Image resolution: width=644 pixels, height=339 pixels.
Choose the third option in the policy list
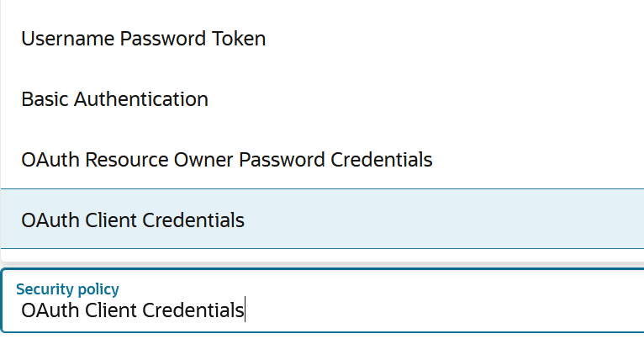(x=227, y=159)
